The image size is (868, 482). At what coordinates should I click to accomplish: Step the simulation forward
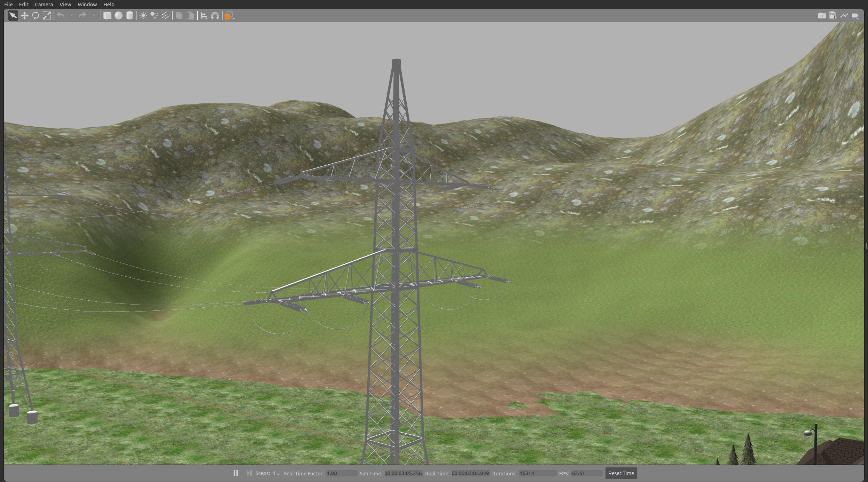pyautogui.click(x=249, y=473)
